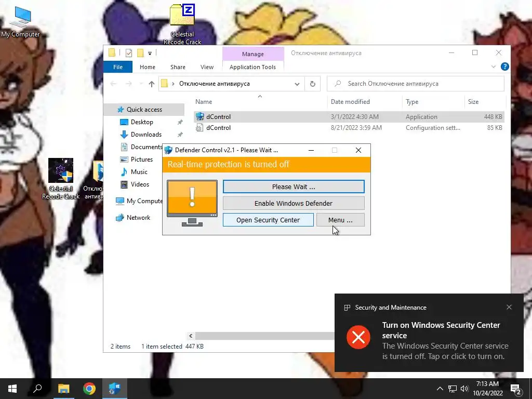Screen dimensions: 532x399
Task: Launch Google Chrome from the taskbar
Action: coord(89,389)
